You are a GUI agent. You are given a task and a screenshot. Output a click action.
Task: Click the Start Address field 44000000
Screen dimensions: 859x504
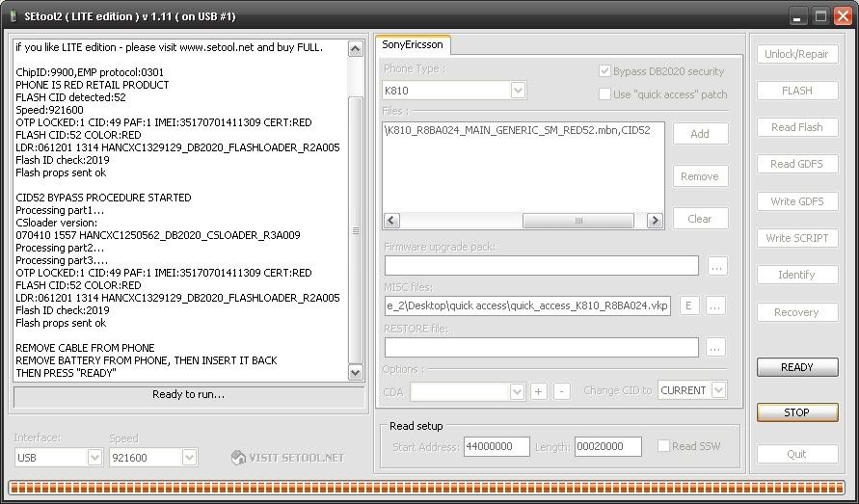click(497, 446)
